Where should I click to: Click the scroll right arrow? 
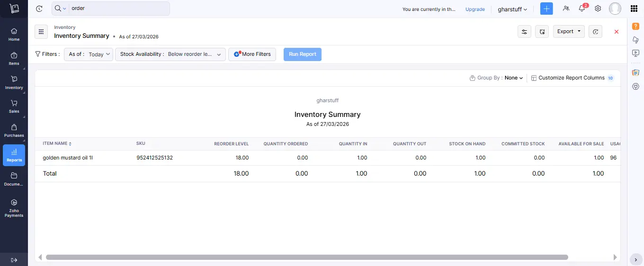click(615, 257)
